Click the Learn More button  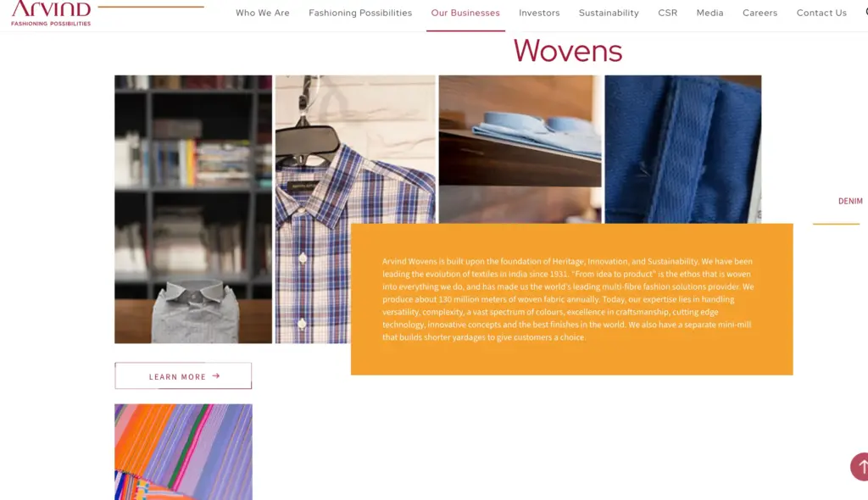point(183,376)
